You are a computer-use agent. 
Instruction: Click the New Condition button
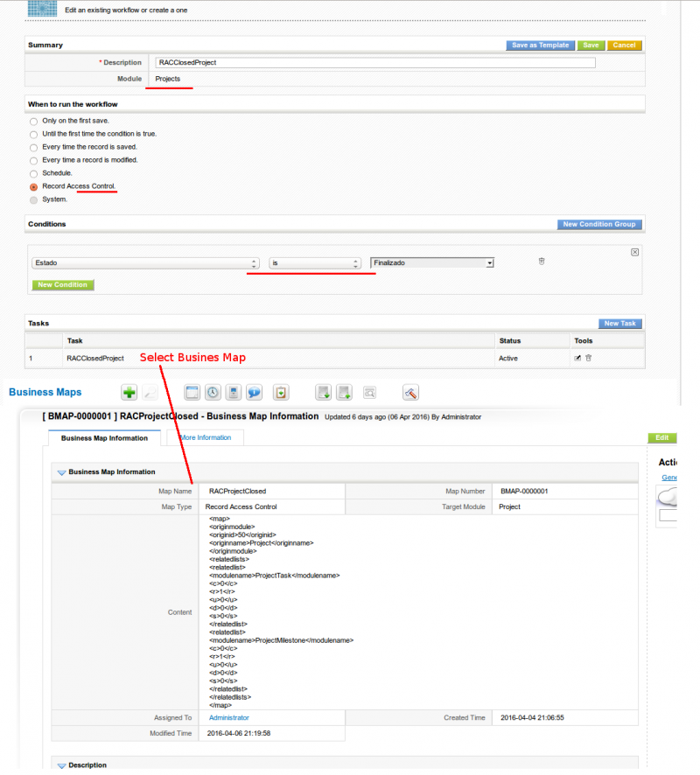coord(63,285)
